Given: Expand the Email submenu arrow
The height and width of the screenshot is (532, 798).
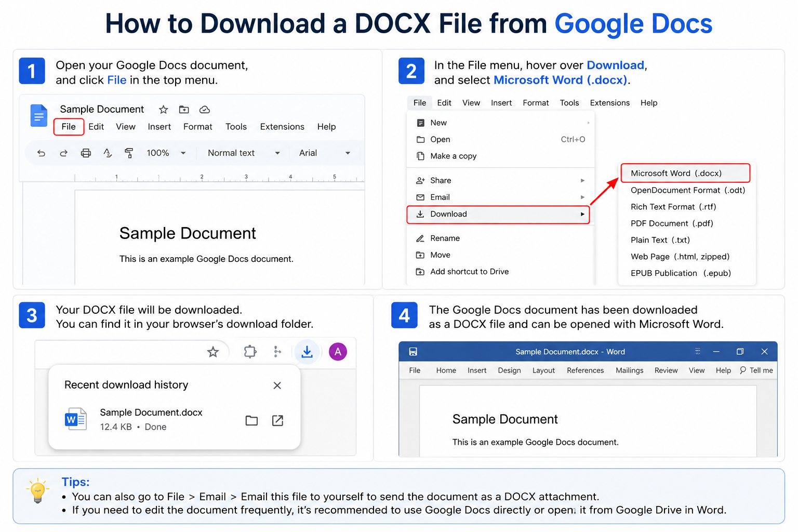Looking at the screenshot, I should click(x=582, y=197).
